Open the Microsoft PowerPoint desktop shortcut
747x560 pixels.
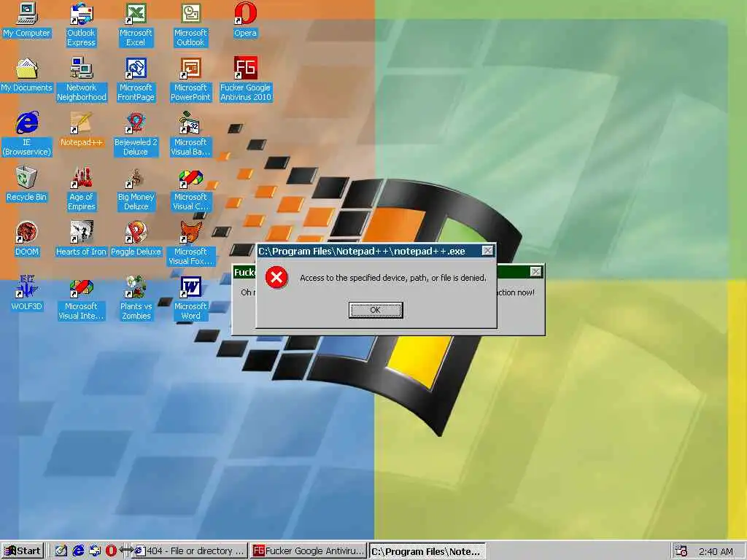[190, 79]
